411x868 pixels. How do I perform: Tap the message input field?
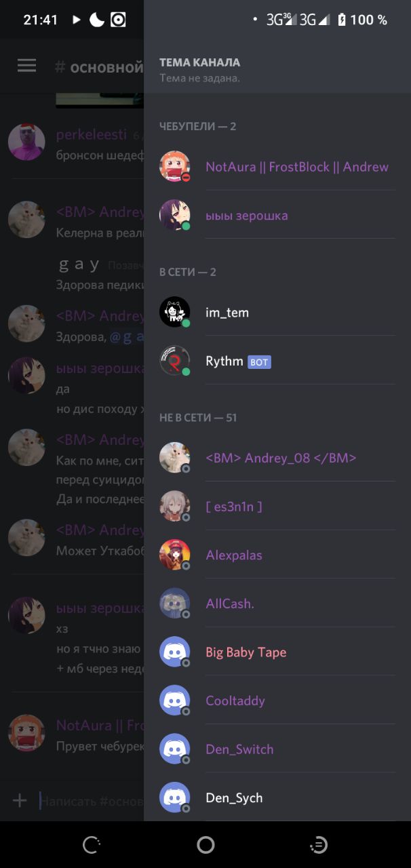tap(91, 801)
